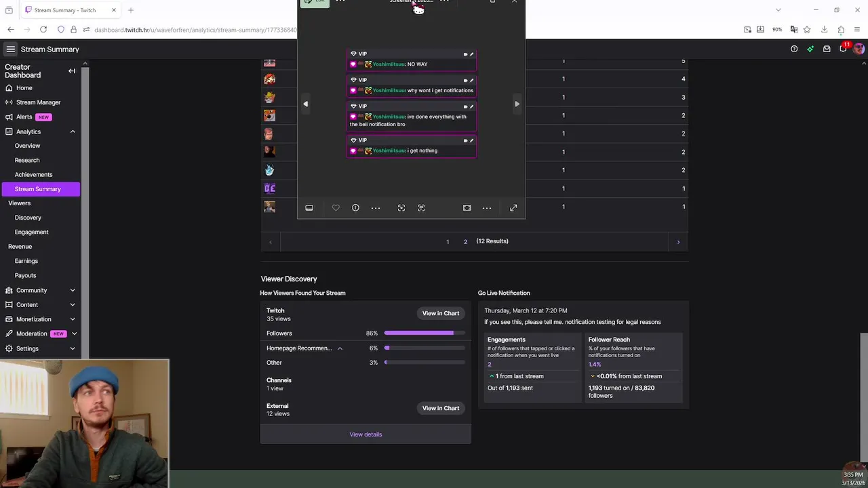Open visual search in the photo viewer
Viewport: 868px width, 488px height.
[x=401, y=208]
